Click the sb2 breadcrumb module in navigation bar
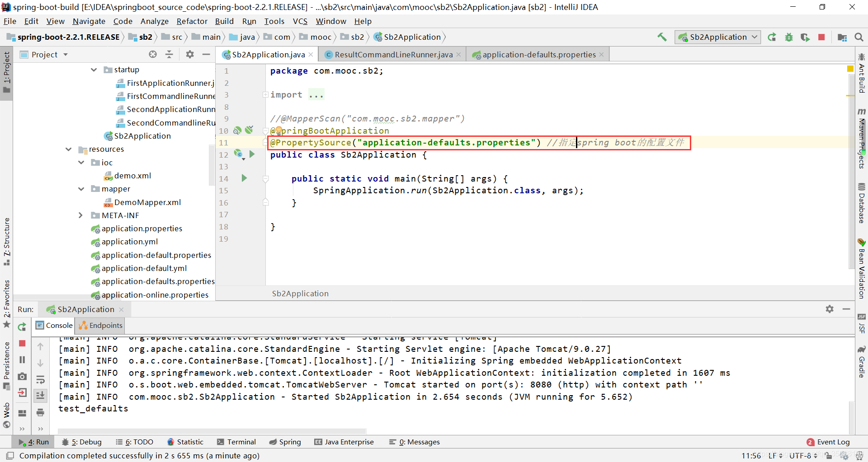 pos(141,37)
